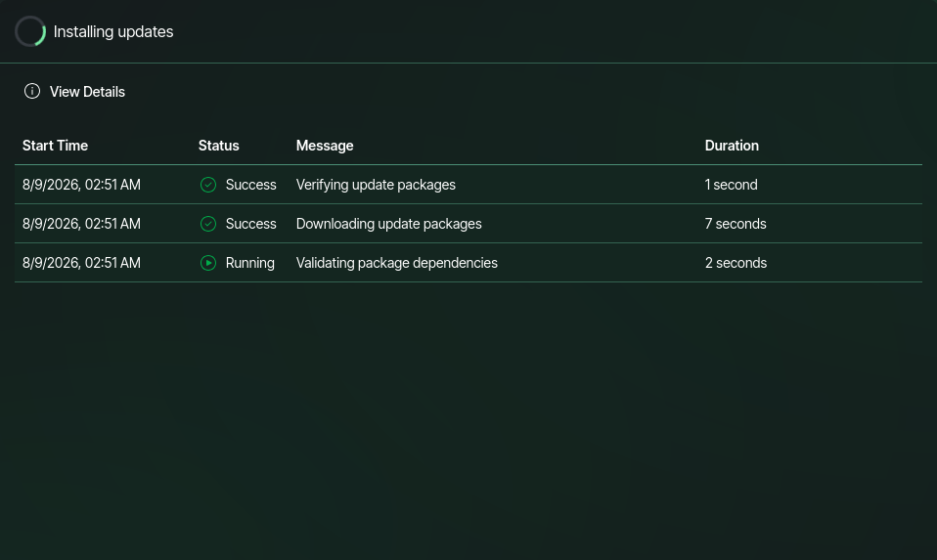Click the loading spinner beside Installing updates
937x560 pixels.
tap(30, 31)
